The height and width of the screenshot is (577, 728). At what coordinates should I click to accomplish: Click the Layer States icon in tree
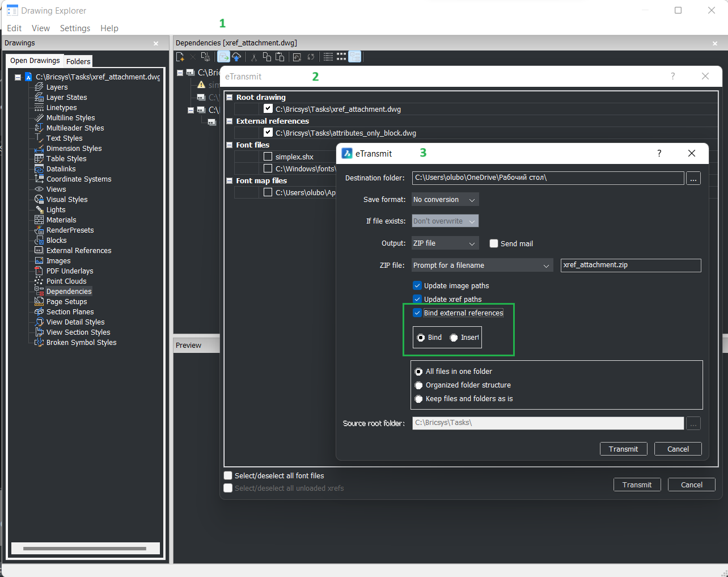point(39,97)
